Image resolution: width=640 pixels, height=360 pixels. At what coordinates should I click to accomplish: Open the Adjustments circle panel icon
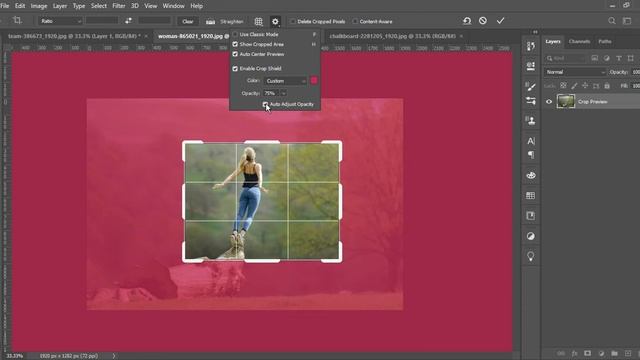[531, 236]
